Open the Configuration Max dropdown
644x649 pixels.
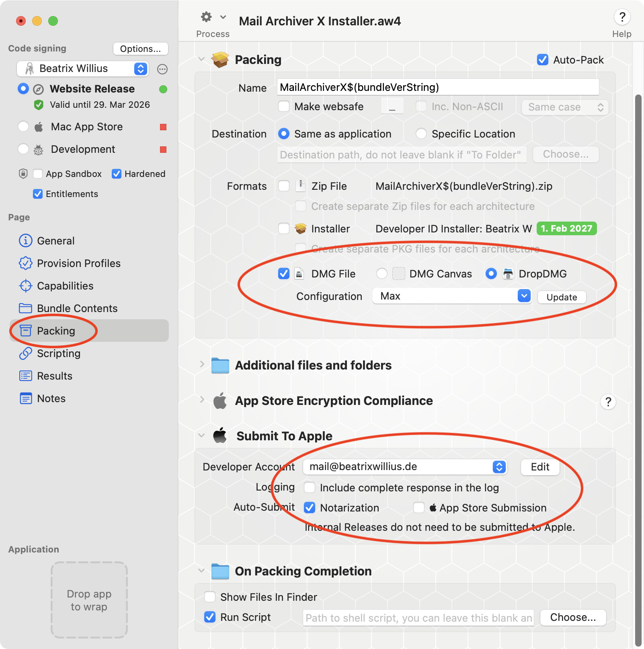(x=451, y=296)
